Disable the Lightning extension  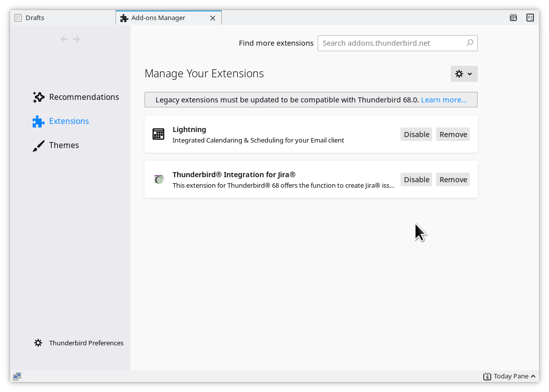(416, 134)
